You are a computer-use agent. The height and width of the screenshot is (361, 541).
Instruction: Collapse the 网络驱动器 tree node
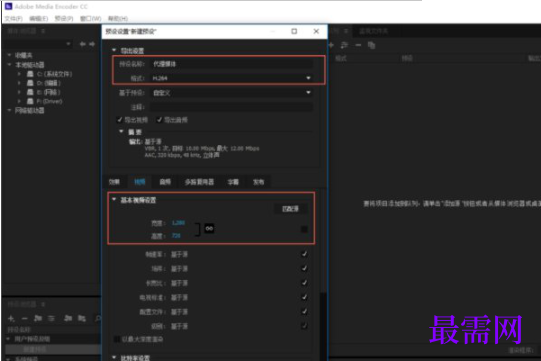[9, 110]
